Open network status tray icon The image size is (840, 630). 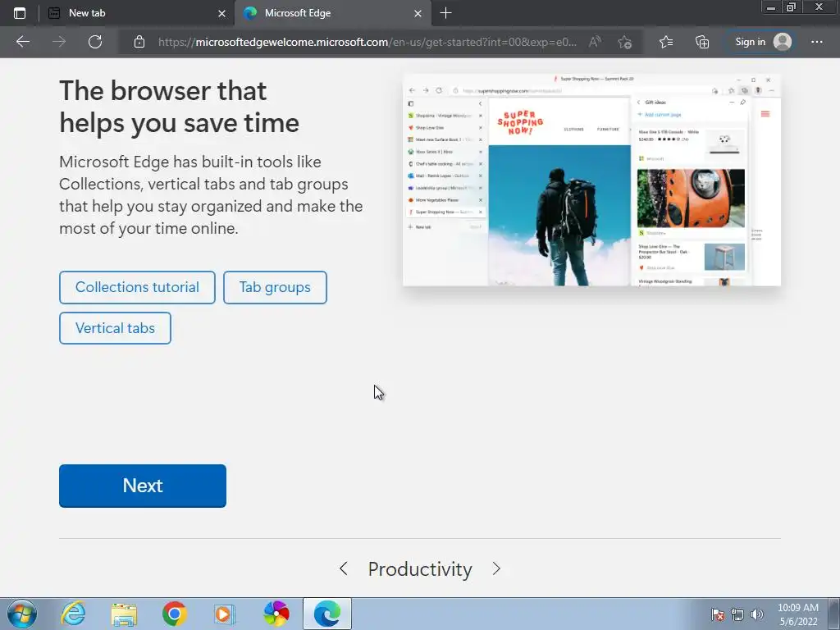pyautogui.click(x=737, y=614)
